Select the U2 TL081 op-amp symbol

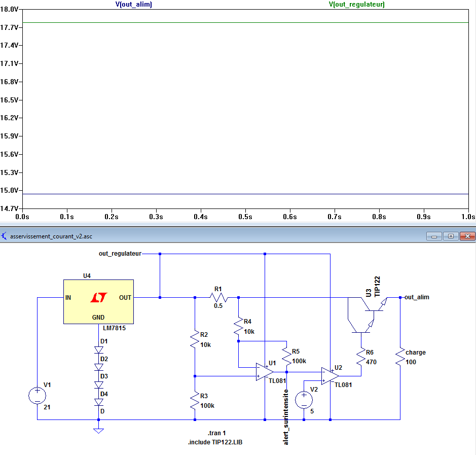click(x=330, y=376)
